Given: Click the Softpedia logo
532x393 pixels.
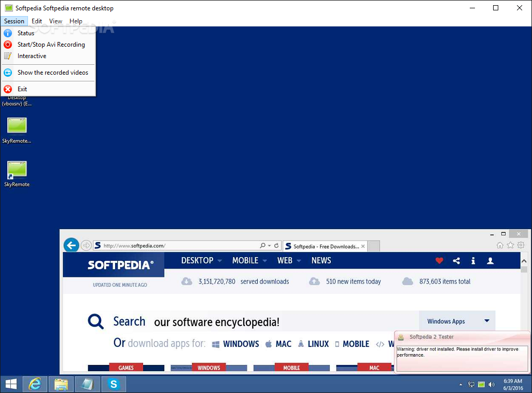Looking at the screenshot, I should pyautogui.click(x=120, y=265).
